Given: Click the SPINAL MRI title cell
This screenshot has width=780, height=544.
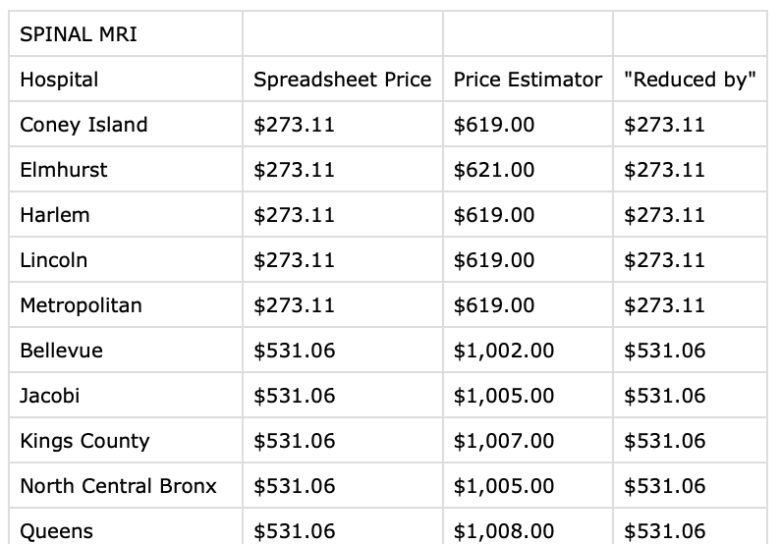Looking at the screenshot, I should click(126, 34).
